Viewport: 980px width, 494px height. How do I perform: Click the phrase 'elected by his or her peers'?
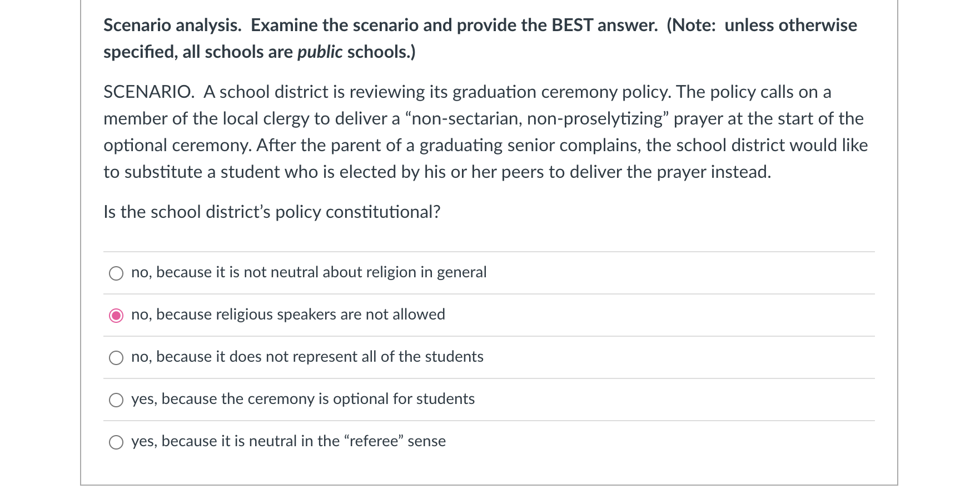click(441, 172)
